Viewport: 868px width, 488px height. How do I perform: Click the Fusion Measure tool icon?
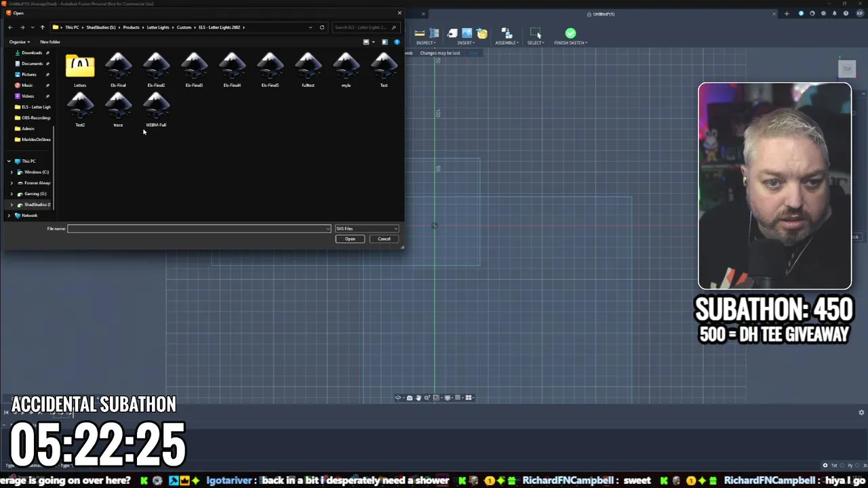coord(420,33)
